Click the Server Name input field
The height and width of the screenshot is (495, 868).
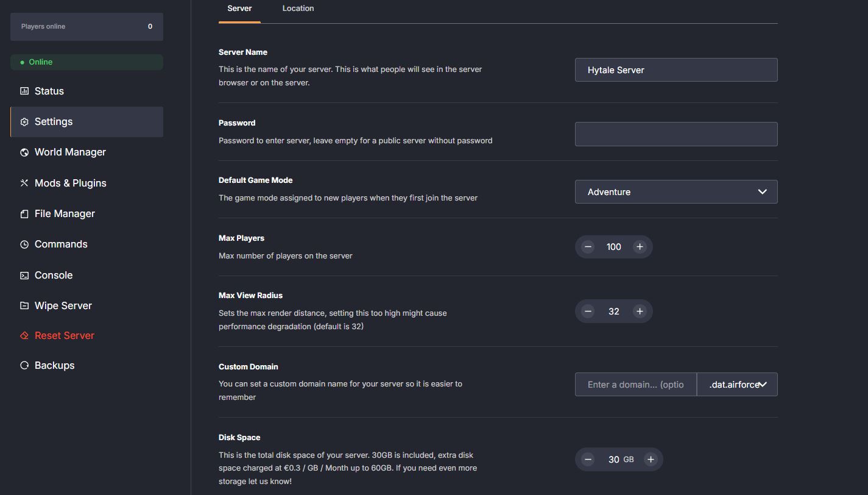(676, 69)
